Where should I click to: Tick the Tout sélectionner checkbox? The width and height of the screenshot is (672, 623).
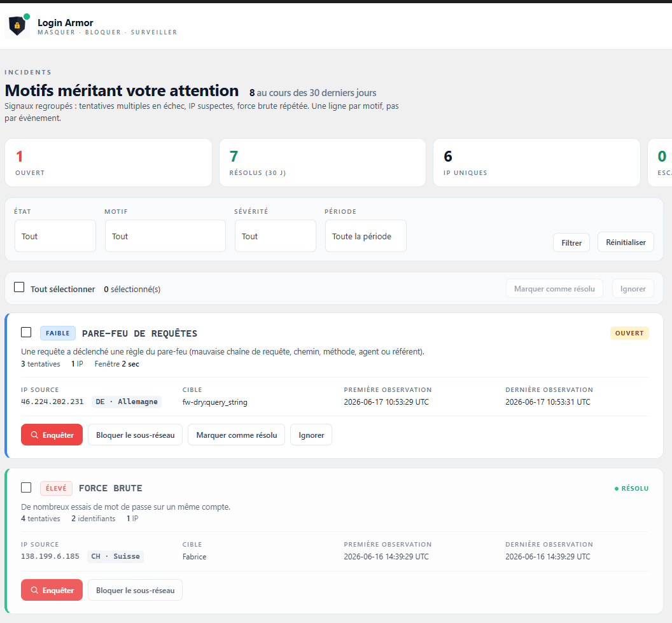click(x=19, y=287)
